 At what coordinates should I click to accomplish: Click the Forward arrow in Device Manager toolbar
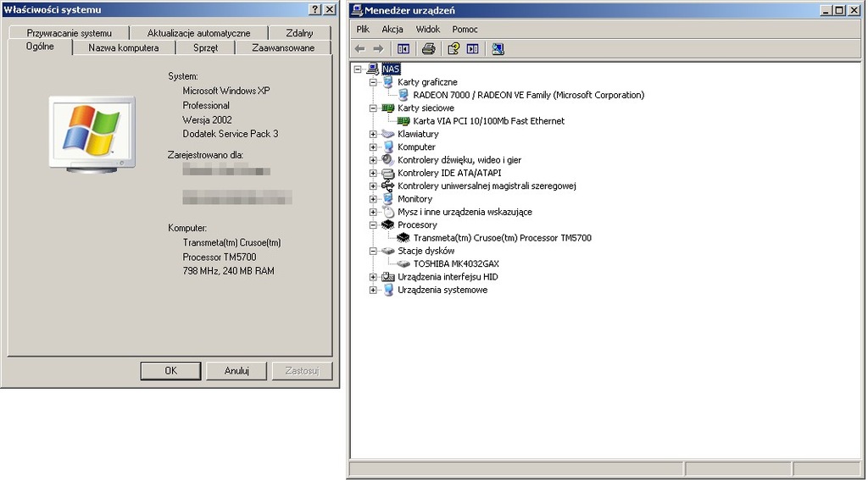coord(378,48)
